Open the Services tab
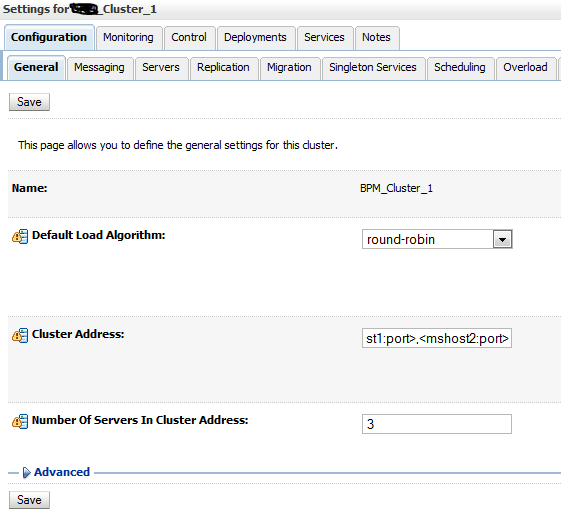The height and width of the screenshot is (529, 561). tap(325, 38)
